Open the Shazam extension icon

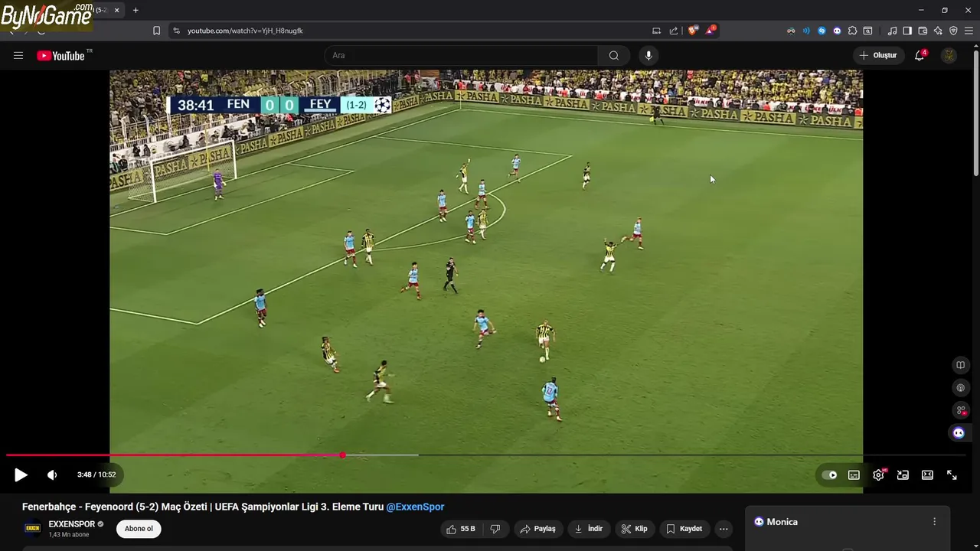[822, 31]
